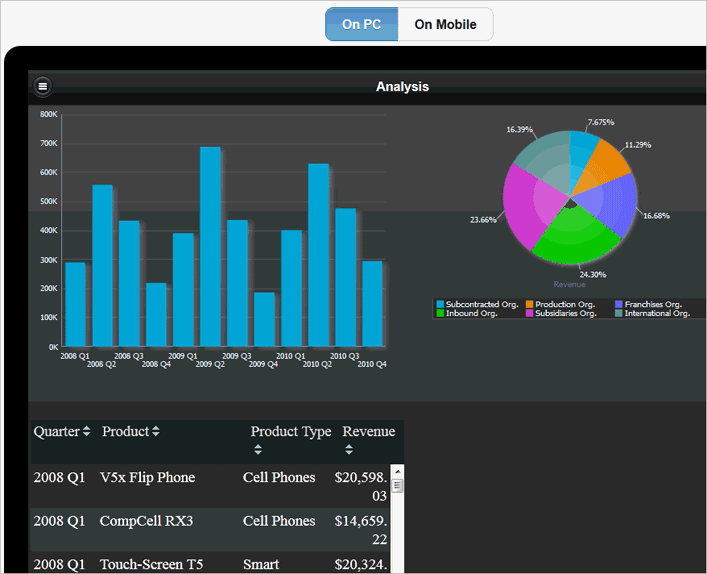Sort table by Product column arrows
Viewport: 707px width, 574px height.
click(x=156, y=431)
